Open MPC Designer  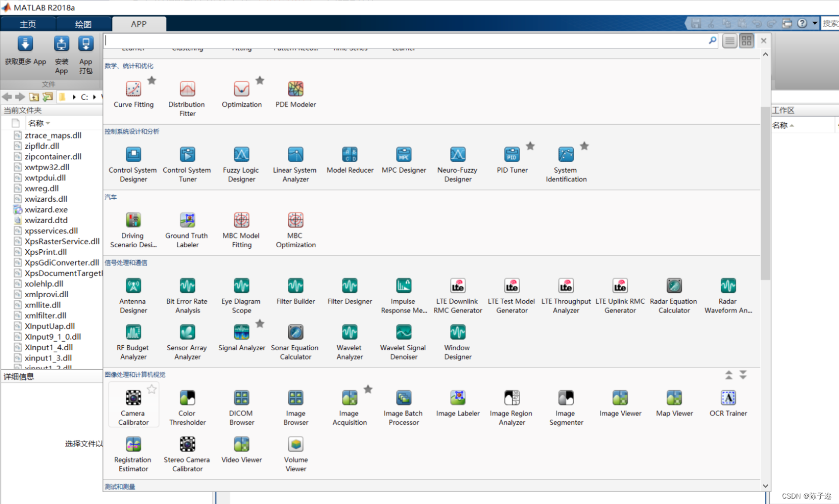[404, 160]
